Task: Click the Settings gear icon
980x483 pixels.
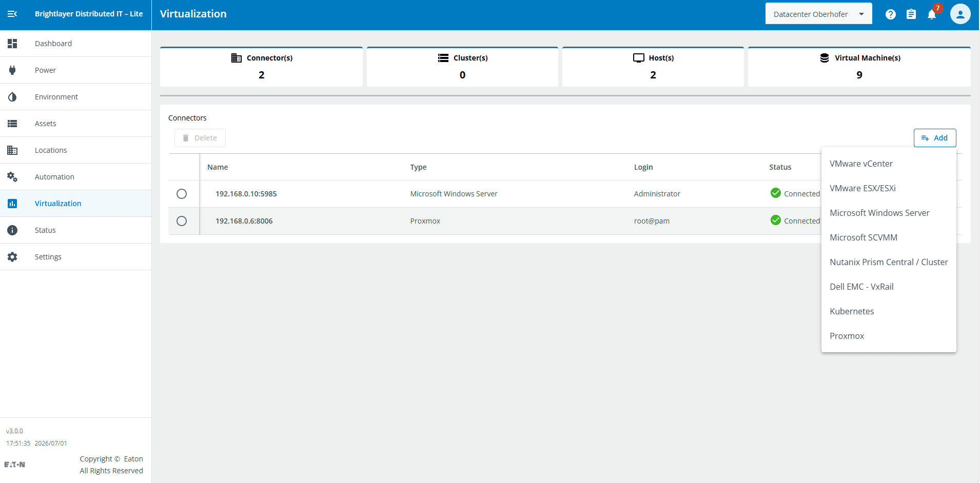Action: (12, 257)
